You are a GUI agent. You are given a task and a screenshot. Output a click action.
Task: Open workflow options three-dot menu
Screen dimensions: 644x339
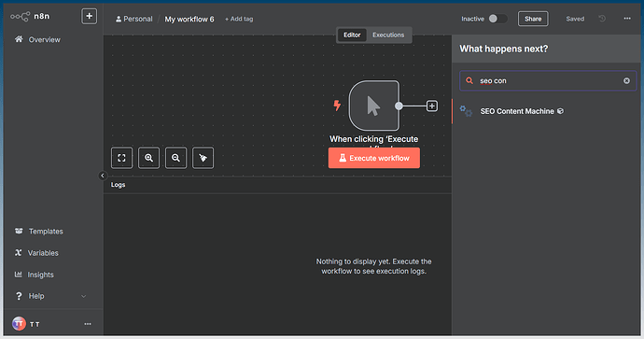pyautogui.click(x=627, y=19)
